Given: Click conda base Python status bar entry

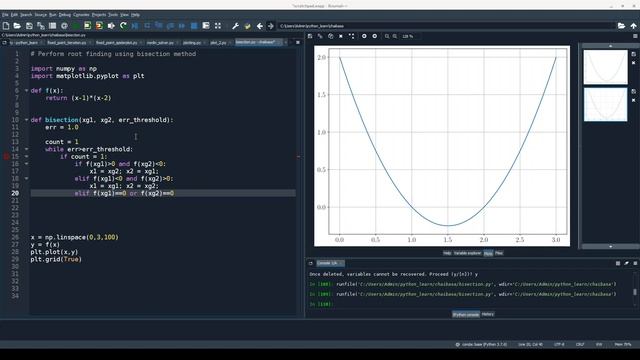Looking at the screenshot, I should tap(482, 344).
